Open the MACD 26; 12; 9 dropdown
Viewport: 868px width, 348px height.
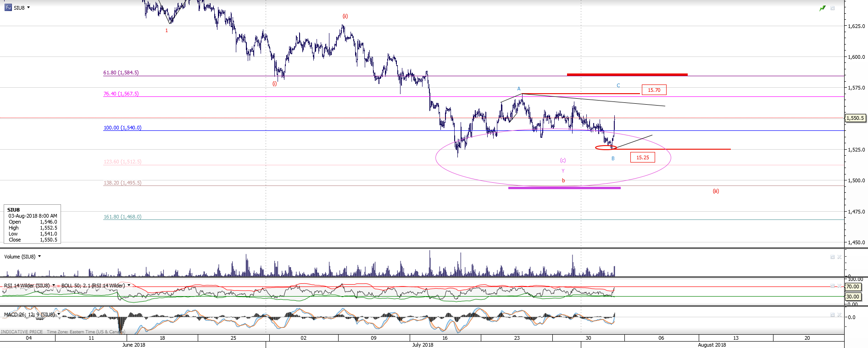pos(59,314)
